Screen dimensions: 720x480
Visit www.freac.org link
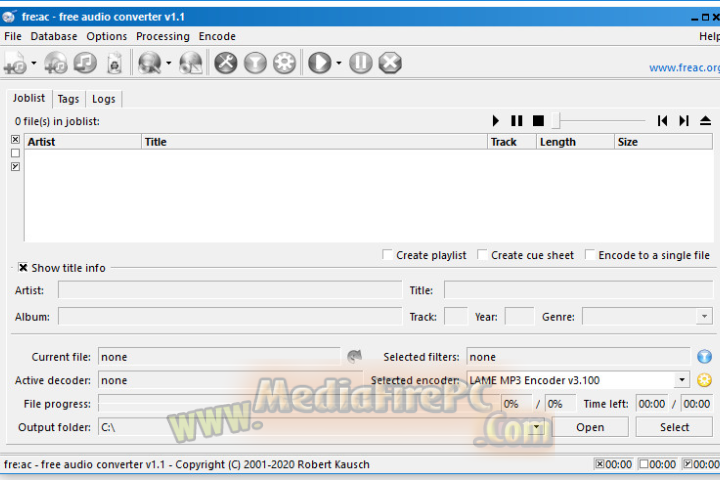(x=684, y=68)
